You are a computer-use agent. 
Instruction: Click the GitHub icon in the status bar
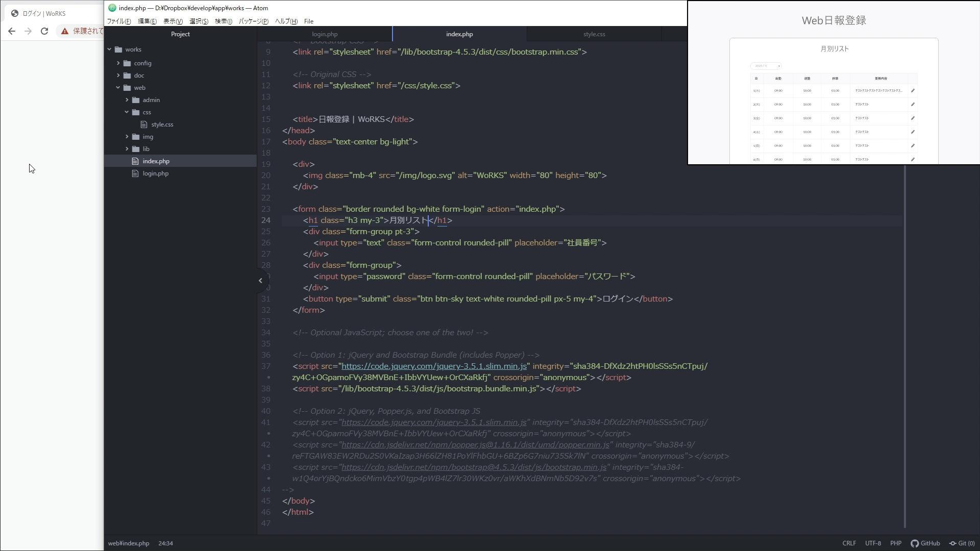point(915,543)
